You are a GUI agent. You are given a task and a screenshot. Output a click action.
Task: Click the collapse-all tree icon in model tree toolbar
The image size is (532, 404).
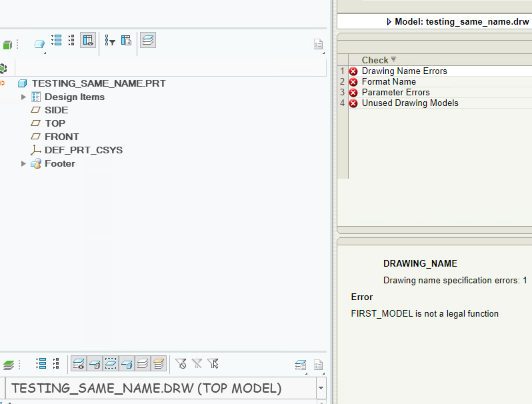[x=71, y=41]
